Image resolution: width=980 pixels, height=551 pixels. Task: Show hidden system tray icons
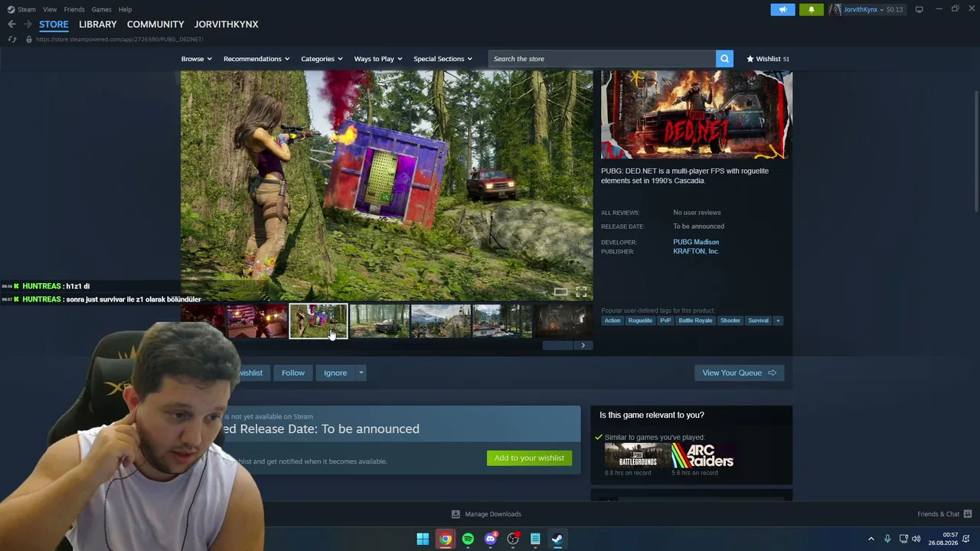tap(871, 539)
